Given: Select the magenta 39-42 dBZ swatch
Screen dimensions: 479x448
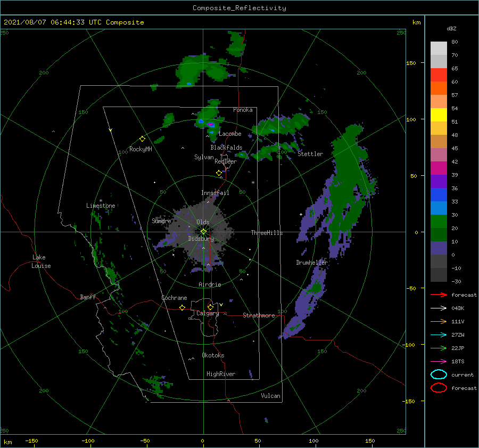Looking at the screenshot, I should click(439, 168).
